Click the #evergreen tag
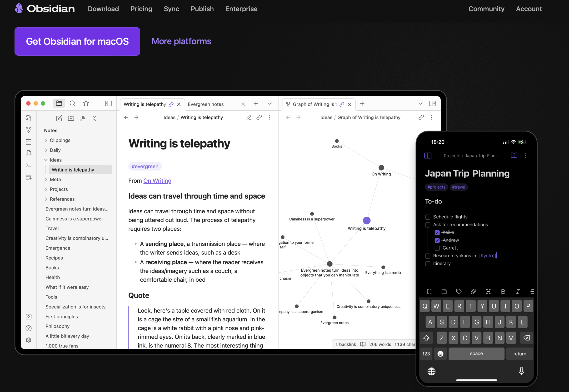569x392 pixels. [x=145, y=166]
